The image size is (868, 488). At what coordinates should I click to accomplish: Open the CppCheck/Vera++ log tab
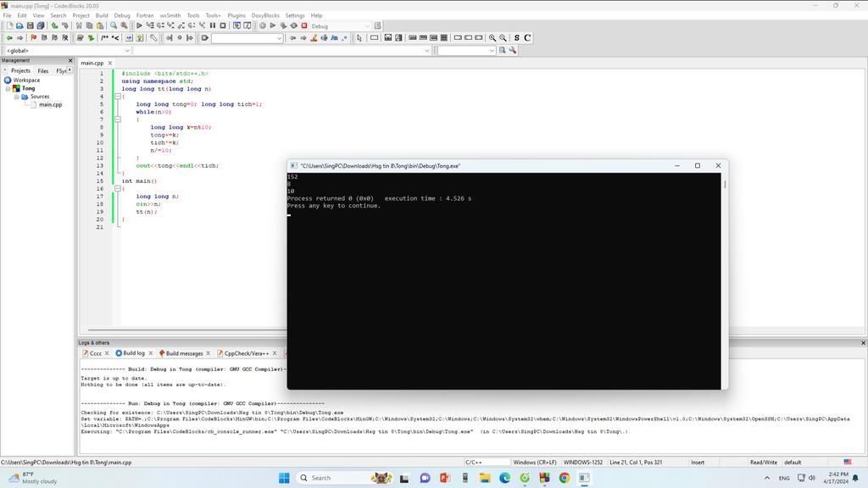pos(247,353)
